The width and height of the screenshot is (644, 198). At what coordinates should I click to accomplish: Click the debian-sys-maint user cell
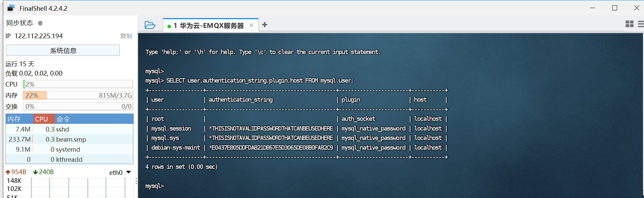(176, 148)
